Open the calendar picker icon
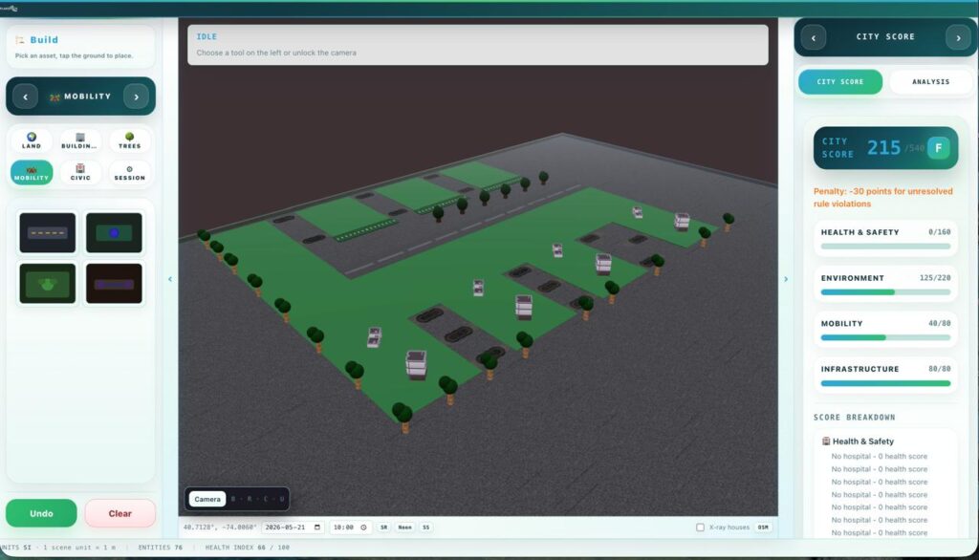 [317, 527]
